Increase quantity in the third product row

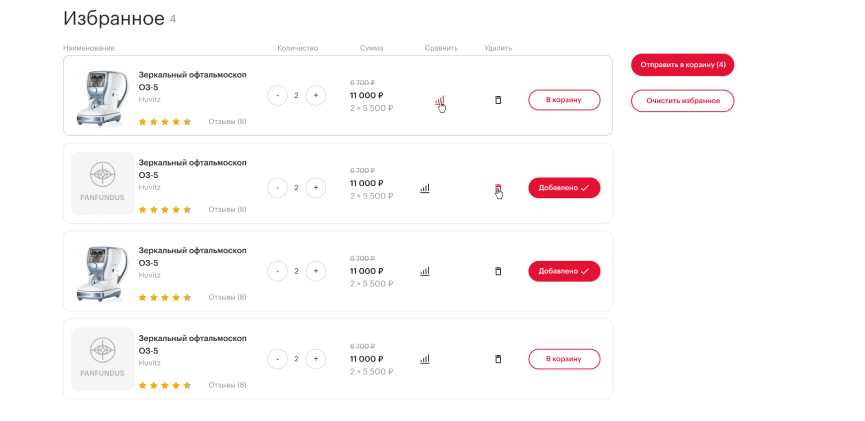pos(316,271)
